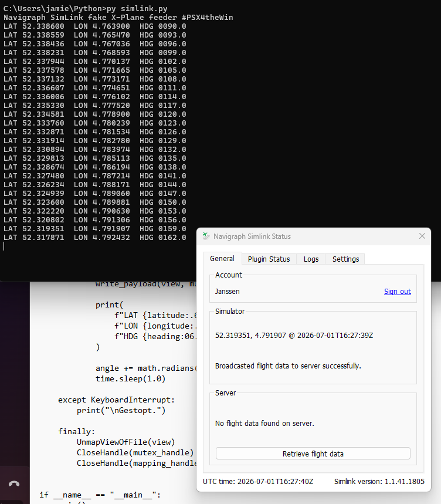Viewport: 441px width, 504px height.
Task: Click the Navigraph Simlink title bar icon
Action: tap(206, 236)
